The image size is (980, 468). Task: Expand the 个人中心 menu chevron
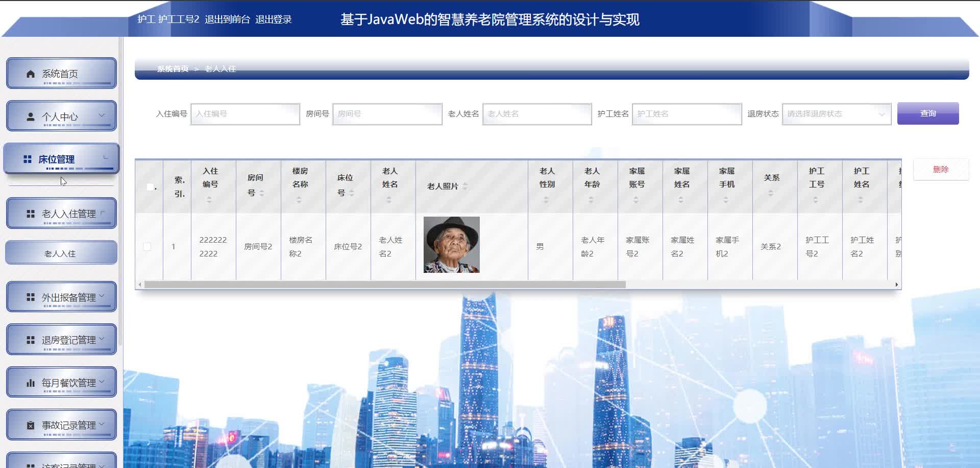click(102, 115)
